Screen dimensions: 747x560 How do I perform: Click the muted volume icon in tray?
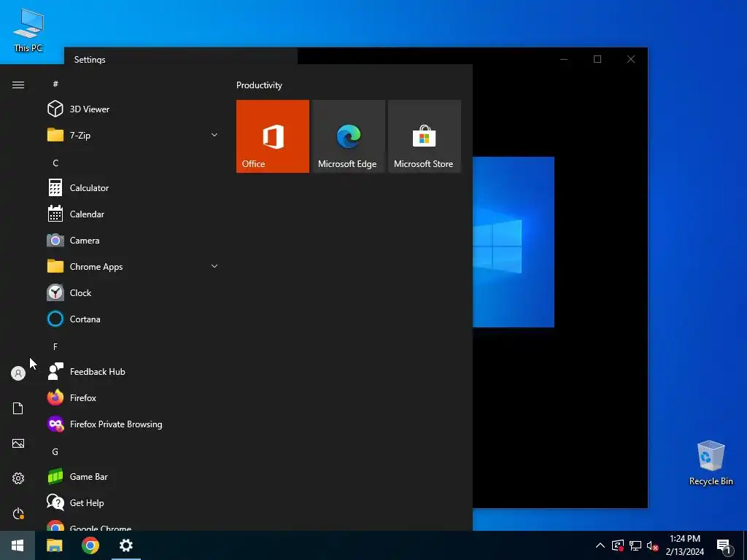(x=652, y=545)
